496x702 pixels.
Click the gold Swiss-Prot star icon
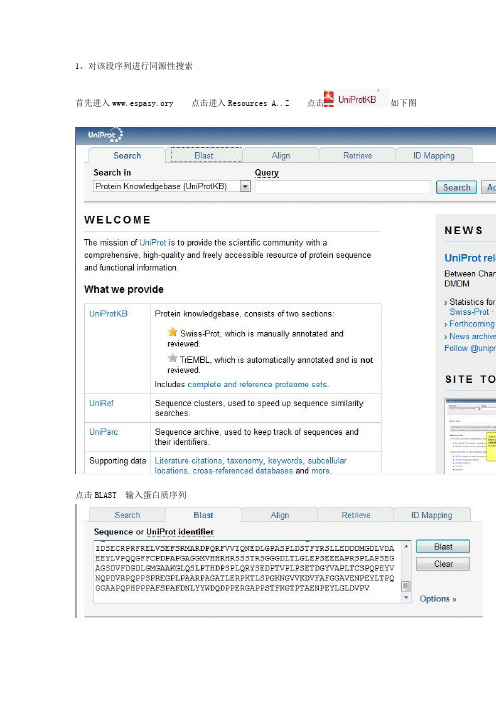172,332
